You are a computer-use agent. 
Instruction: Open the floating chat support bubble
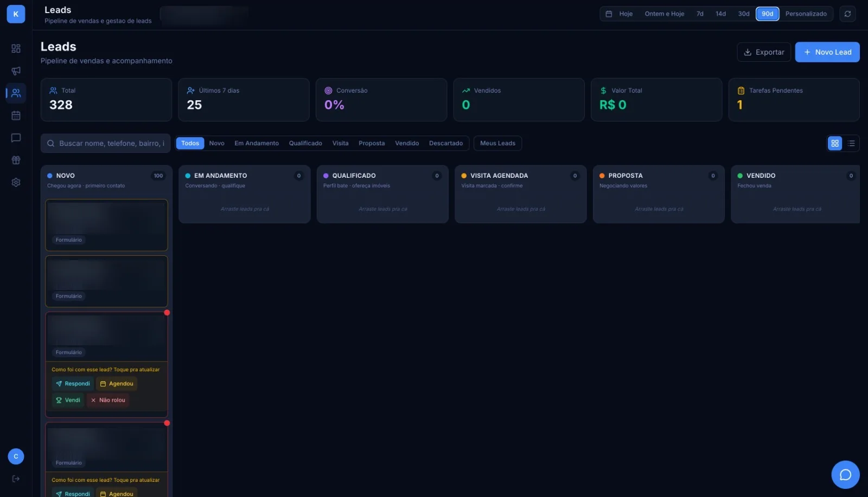pos(845,475)
